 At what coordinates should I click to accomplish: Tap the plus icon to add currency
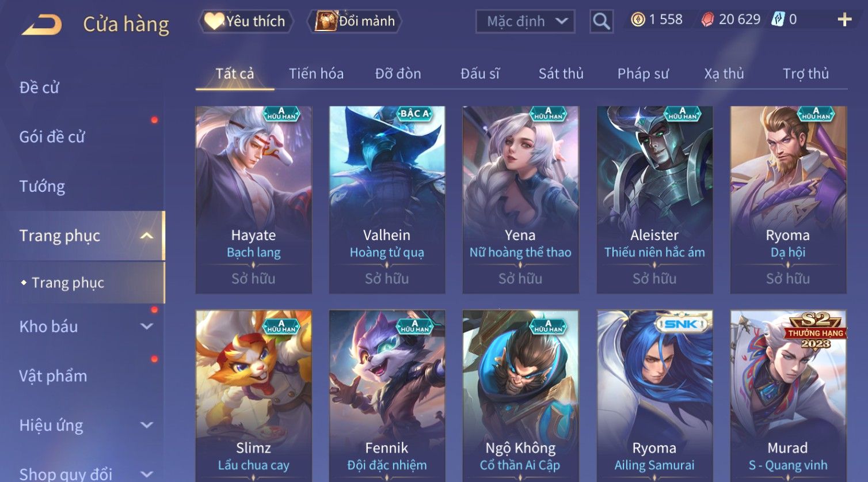pyautogui.click(x=844, y=20)
